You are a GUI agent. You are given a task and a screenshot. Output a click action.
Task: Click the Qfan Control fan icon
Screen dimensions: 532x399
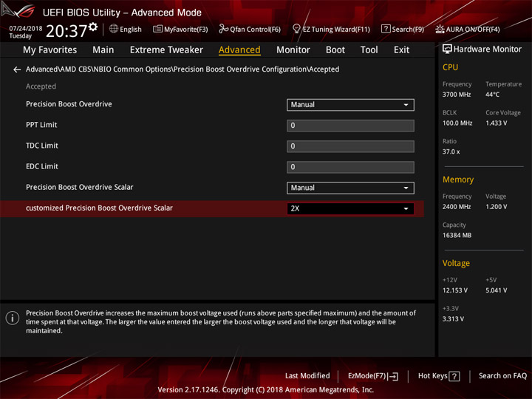coord(223,29)
